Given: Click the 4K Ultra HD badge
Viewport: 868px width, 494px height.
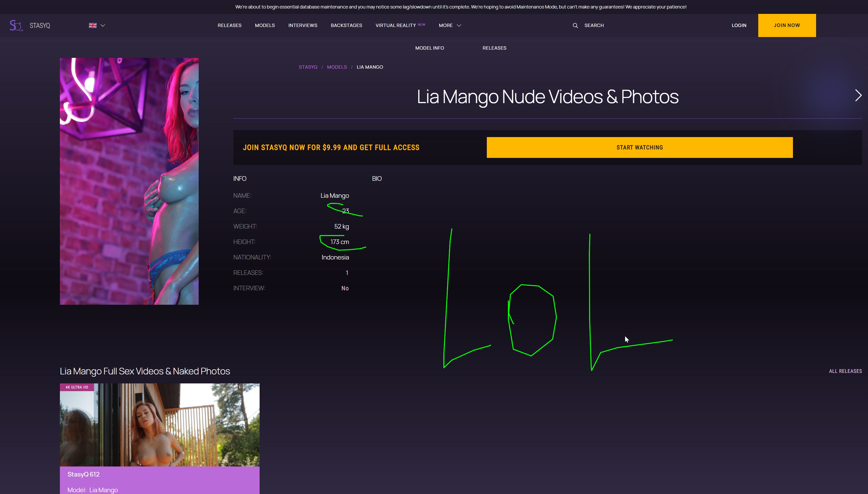Looking at the screenshot, I should [x=77, y=387].
